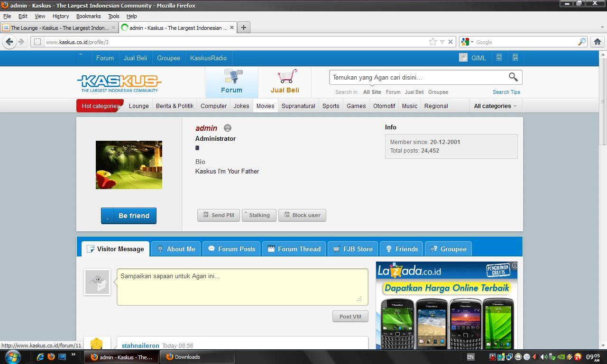Viewport: 607px width, 364px height.
Task: Submit the Kaskus site search with the magnifier
Action: [513, 77]
